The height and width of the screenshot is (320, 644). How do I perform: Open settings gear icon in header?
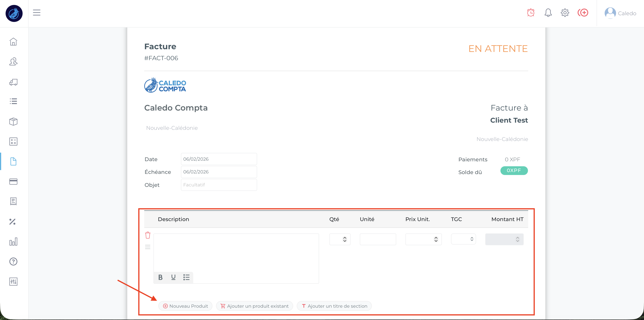coord(565,13)
